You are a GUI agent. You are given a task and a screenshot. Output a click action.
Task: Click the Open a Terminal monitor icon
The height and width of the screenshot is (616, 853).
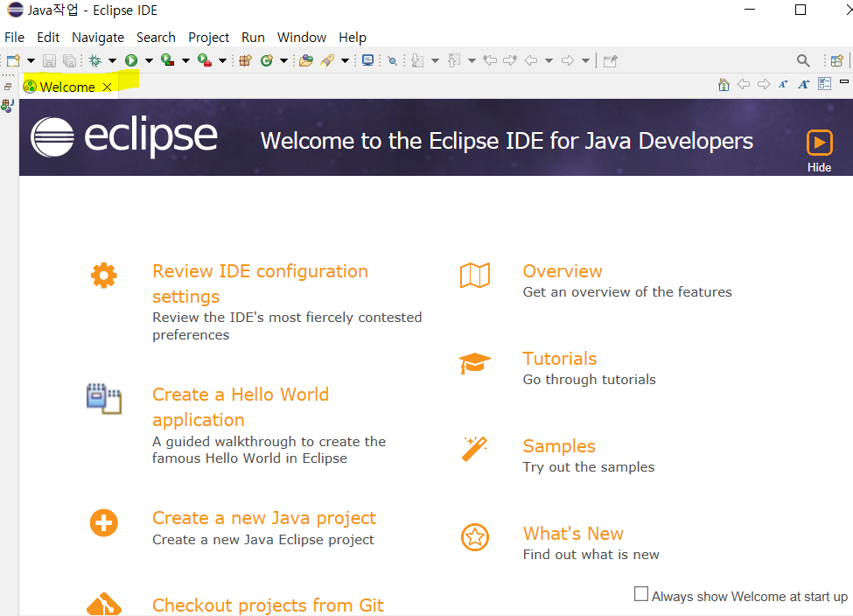coord(368,60)
